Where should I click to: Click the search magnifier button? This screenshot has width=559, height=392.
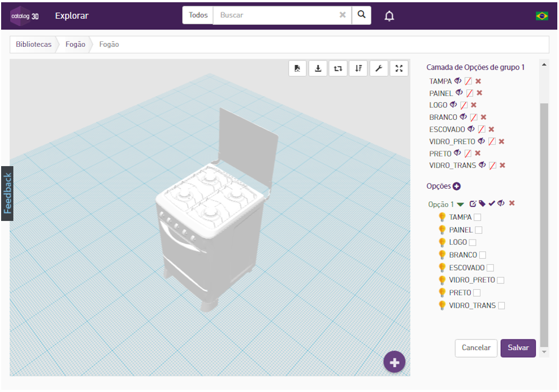(362, 15)
